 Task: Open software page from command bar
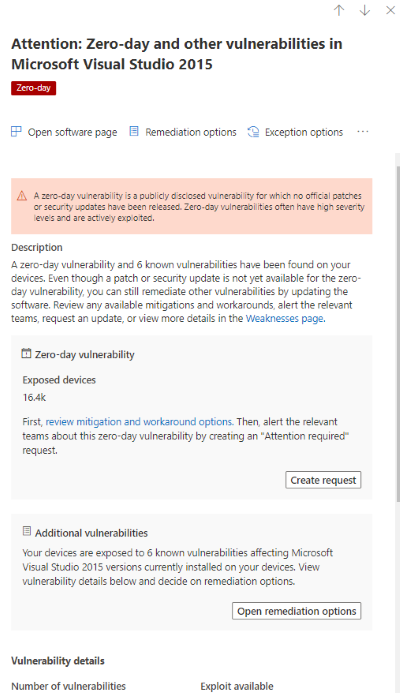pyautogui.click(x=72, y=132)
